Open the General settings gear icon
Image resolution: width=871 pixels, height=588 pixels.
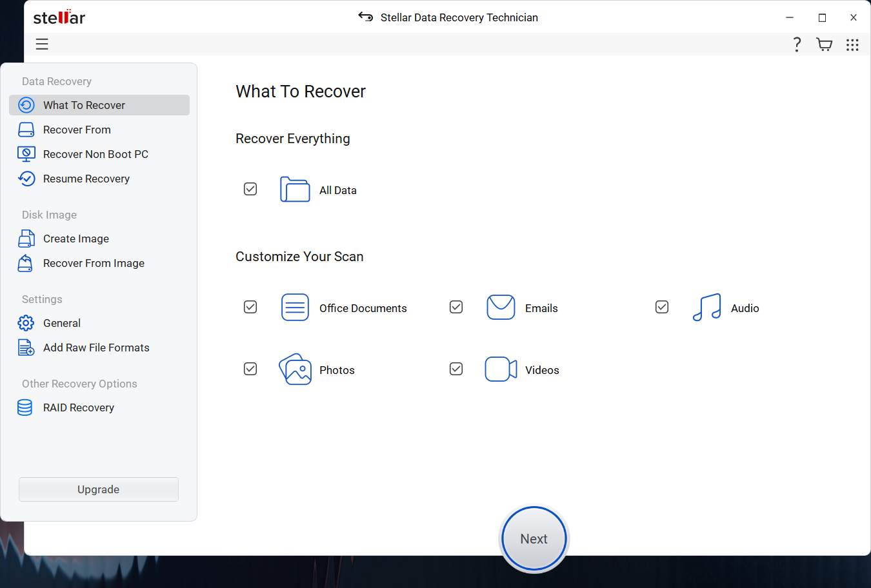pos(26,323)
